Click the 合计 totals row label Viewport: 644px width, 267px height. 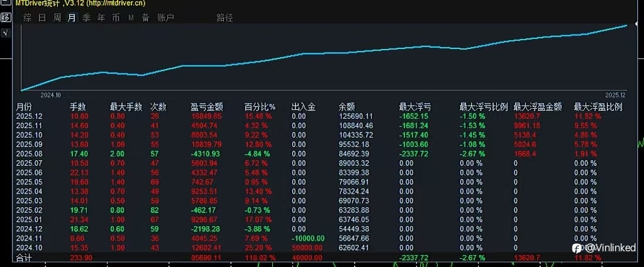[x=23, y=258]
